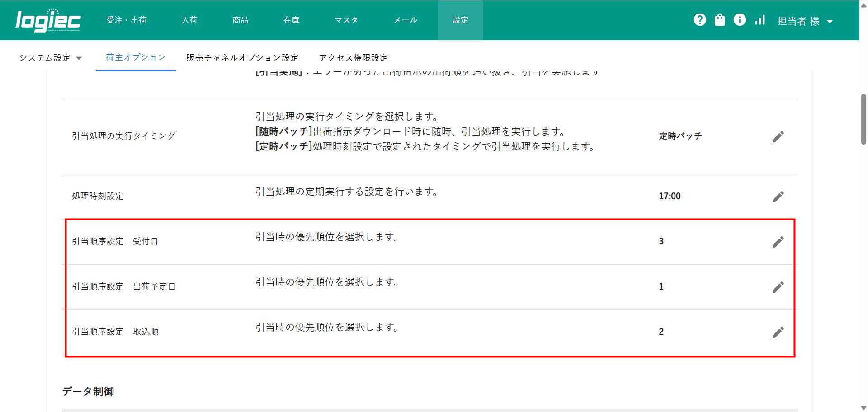Open the 受注・出荷 menu
Screen dimensions: 868x412
pyautogui.click(x=126, y=20)
